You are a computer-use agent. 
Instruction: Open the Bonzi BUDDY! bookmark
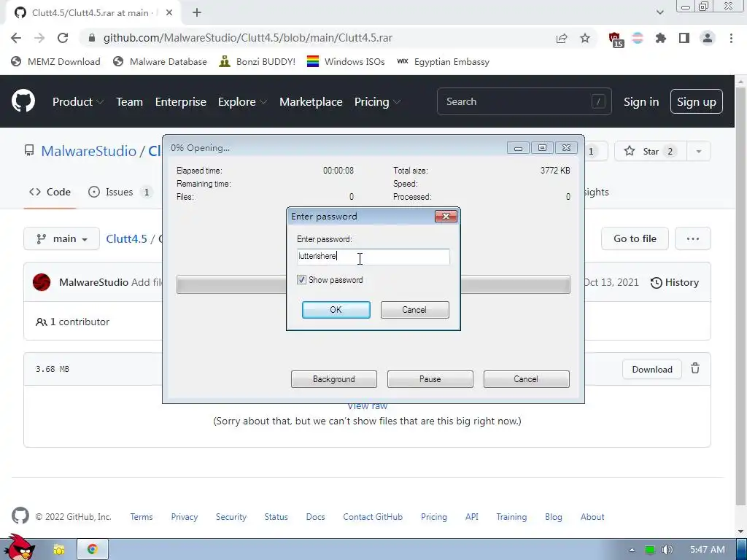pyautogui.click(x=258, y=61)
